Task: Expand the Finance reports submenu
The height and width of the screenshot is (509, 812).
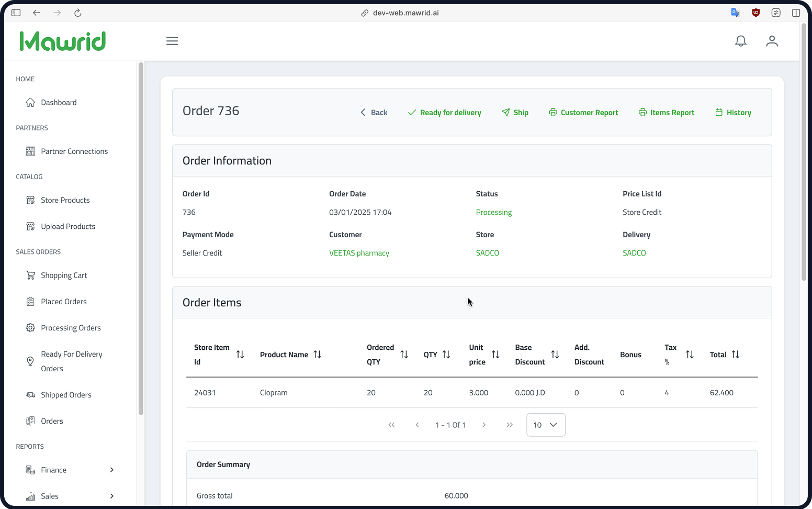Action: click(111, 470)
